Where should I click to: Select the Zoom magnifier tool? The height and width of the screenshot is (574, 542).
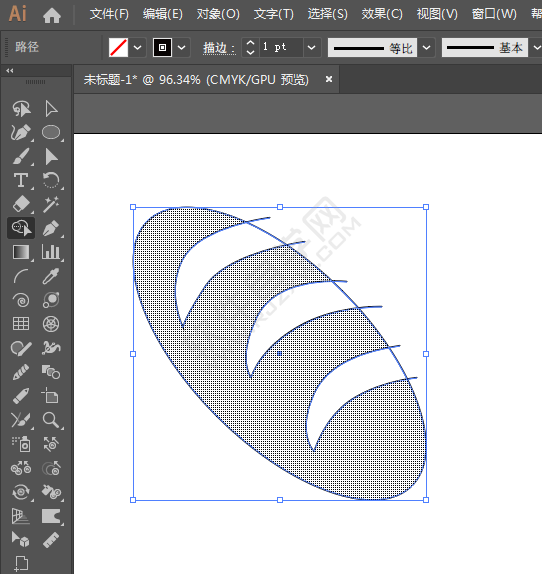[51, 420]
